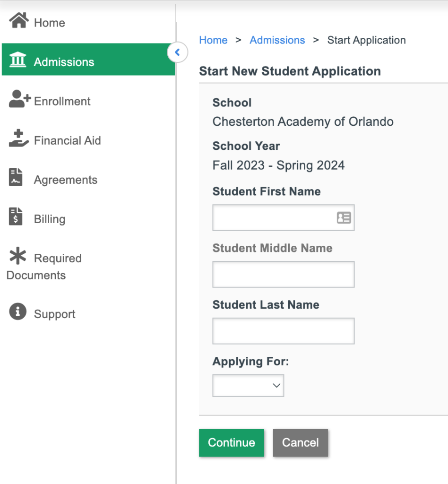448x484 pixels.
Task: Click the Support info circle icon
Action: tap(18, 311)
